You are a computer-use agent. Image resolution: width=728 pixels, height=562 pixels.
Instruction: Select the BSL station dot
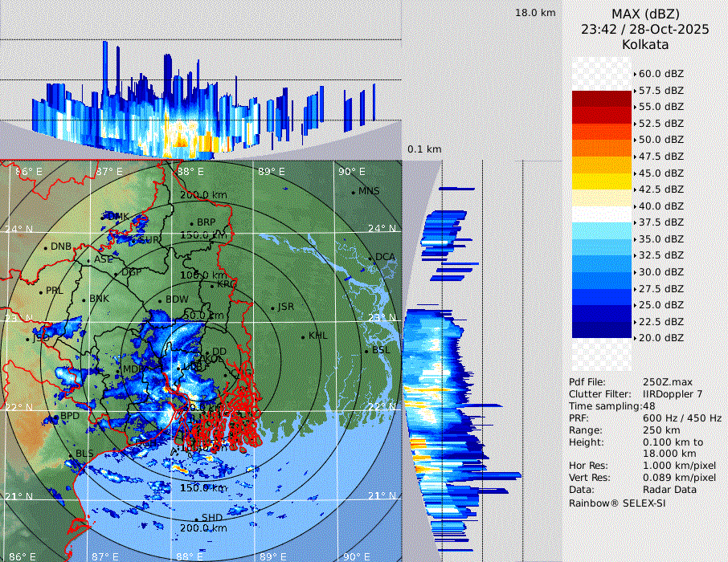(367, 351)
